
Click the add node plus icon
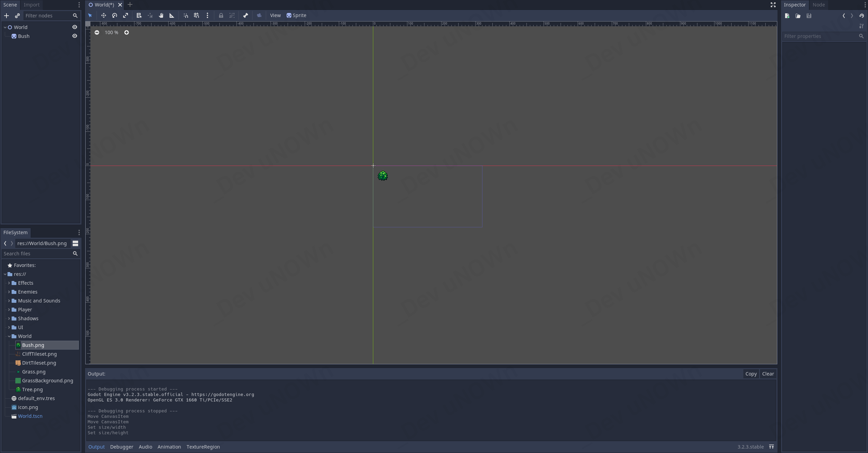click(x=6, y=16)
